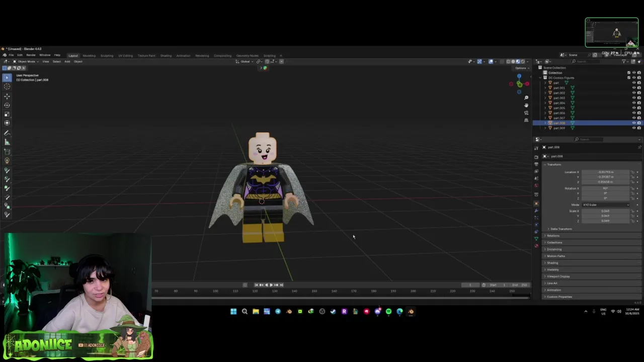The width and height of the screenshot is (644, 362).
Task: Open the viewport Options dropdown
Action: click(x=521, y=68)
